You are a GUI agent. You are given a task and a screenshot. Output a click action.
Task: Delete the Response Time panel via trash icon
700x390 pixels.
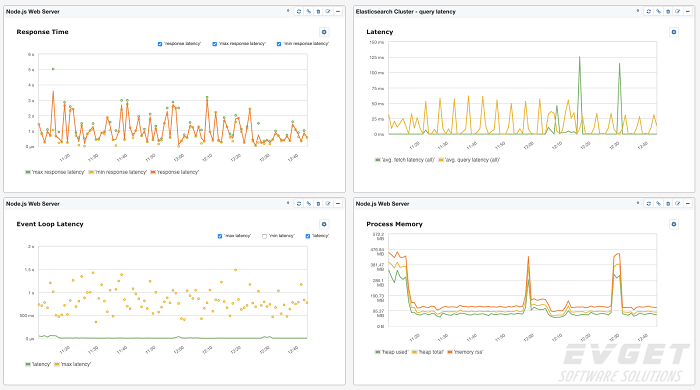pyautogui.click(x=318, y=12)
